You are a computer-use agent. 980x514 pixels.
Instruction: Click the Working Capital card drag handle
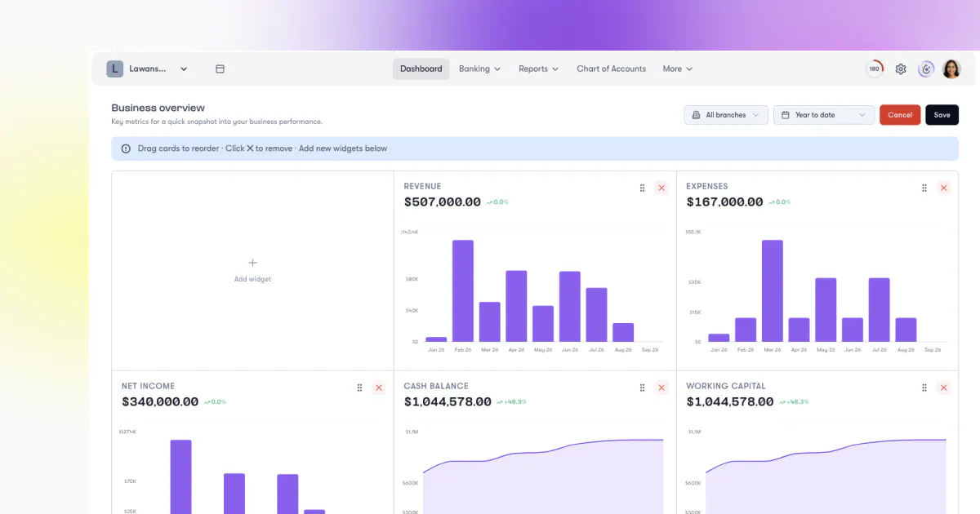pyautogui.click(x=924, y=388)
